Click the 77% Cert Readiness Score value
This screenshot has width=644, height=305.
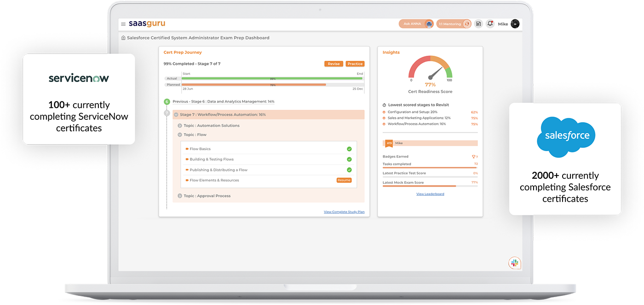[x=430, y=85]
